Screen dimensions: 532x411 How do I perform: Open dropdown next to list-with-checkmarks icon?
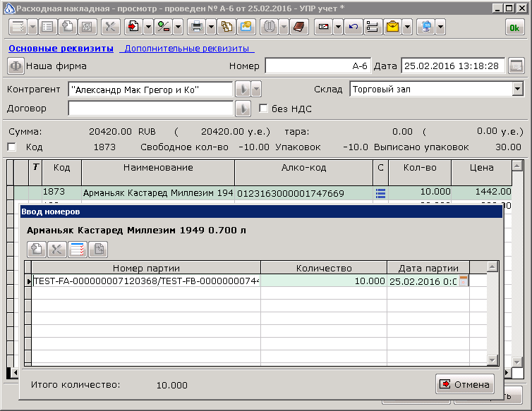[x=32, y=27]
